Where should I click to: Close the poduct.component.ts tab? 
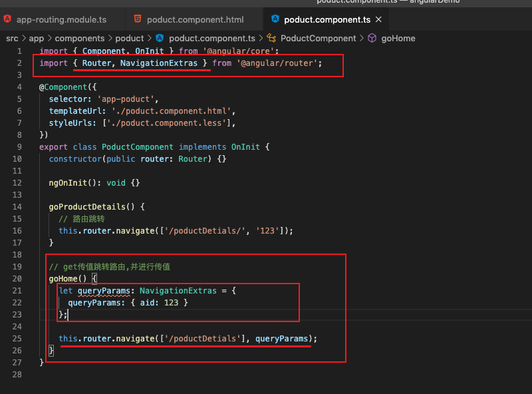click(378, 20)
